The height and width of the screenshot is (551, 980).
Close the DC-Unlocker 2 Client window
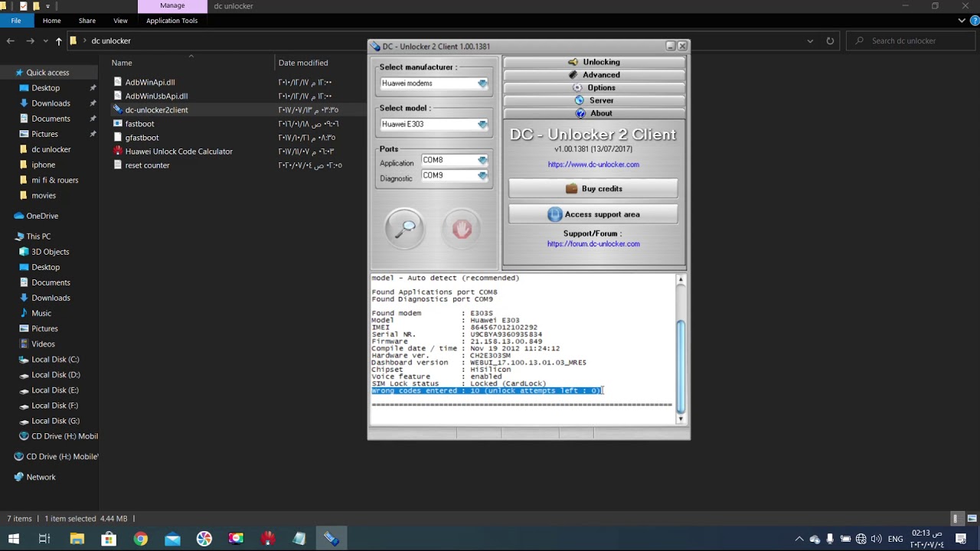click(682, 46)
